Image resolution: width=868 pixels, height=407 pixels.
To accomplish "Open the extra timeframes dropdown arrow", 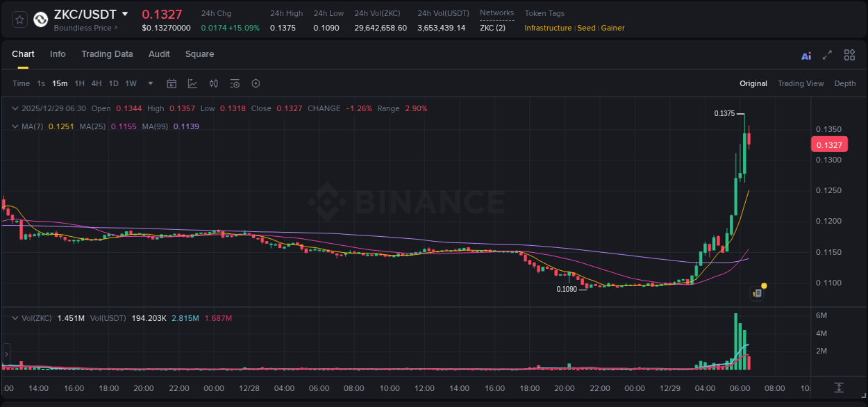I will [x=149, y=83].
